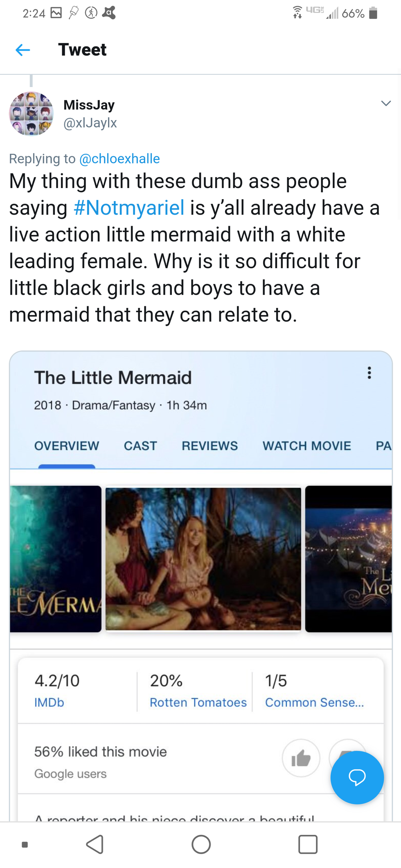Open the left Mermaid poster thumbnail

(56, 558)
